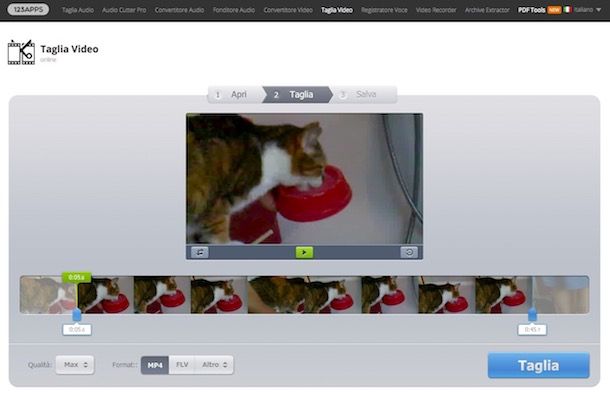The width and height of the screenshot is (610, 402).
Task: Open Audio Cutter Pro link
Action: (124, 10)
